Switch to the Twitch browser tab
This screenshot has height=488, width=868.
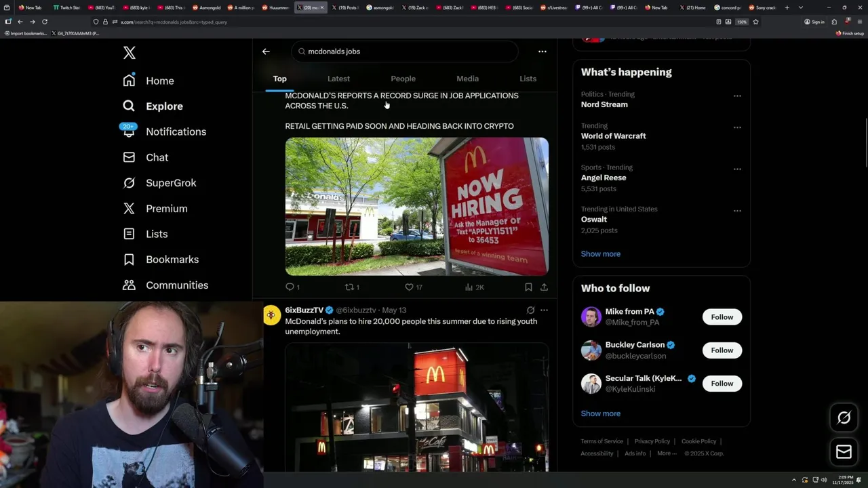click(66, 7)
